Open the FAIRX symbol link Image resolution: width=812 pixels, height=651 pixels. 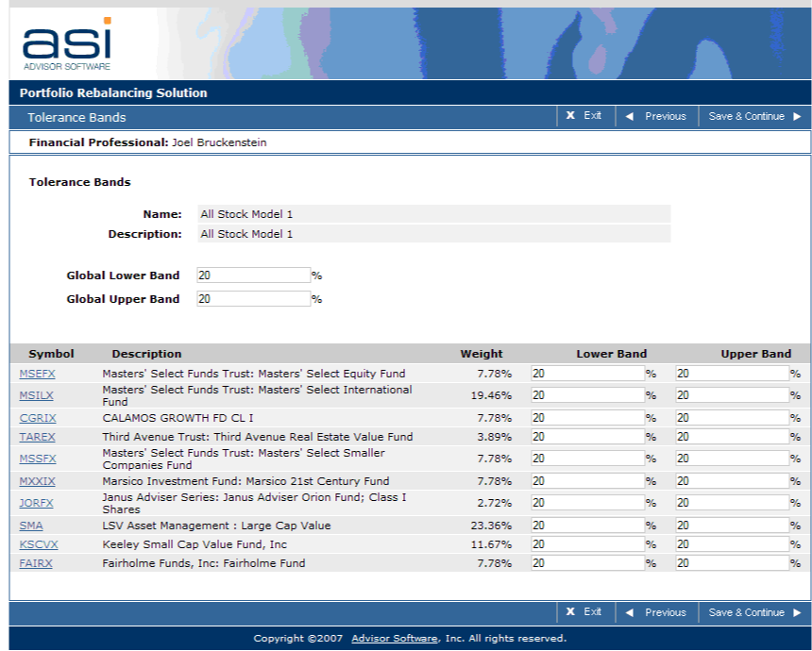(36, 563)
